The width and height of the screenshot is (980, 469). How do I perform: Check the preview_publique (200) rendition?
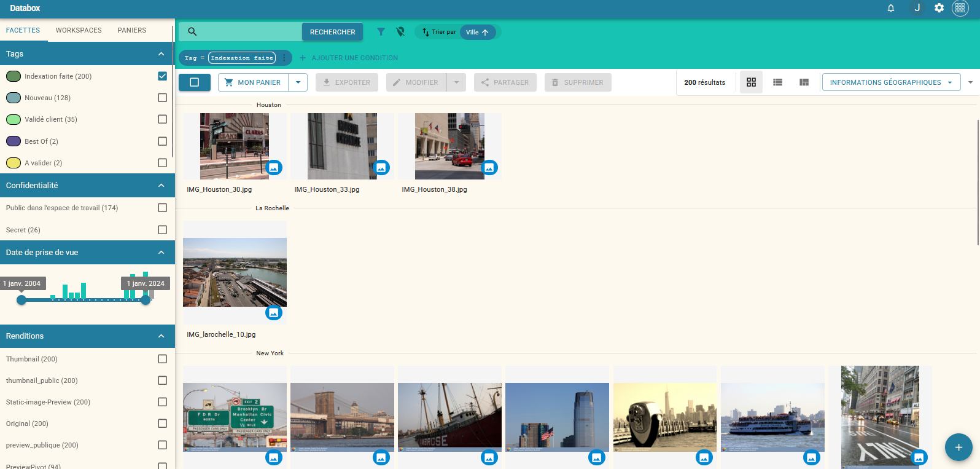[162, 445]
